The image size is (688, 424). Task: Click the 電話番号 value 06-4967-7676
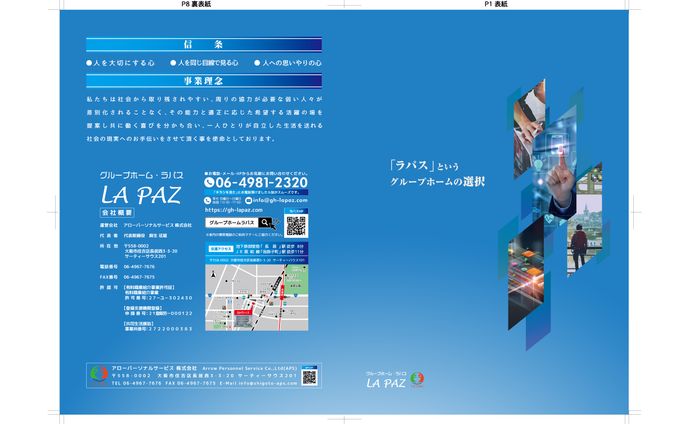pyautogui.click(x=139, y=267)
